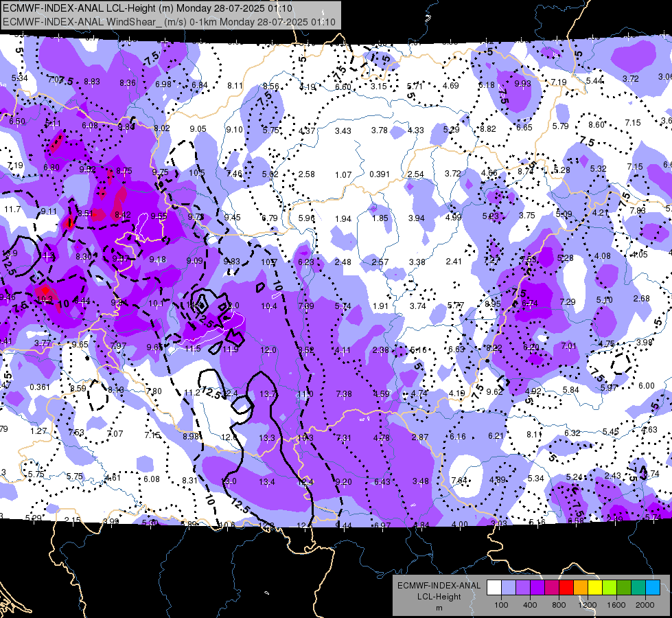Click the yellow swatch in the legend
Viewport: 672px width, 618px height.
pyautogui.click(x=595, y=588)
